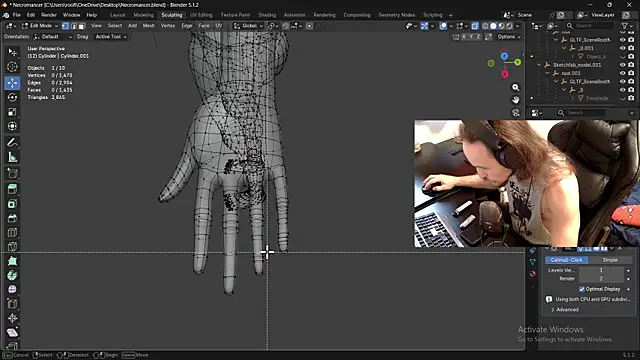Open the material properties tab
The image size is (640, 360).
[x=532, y=274]
